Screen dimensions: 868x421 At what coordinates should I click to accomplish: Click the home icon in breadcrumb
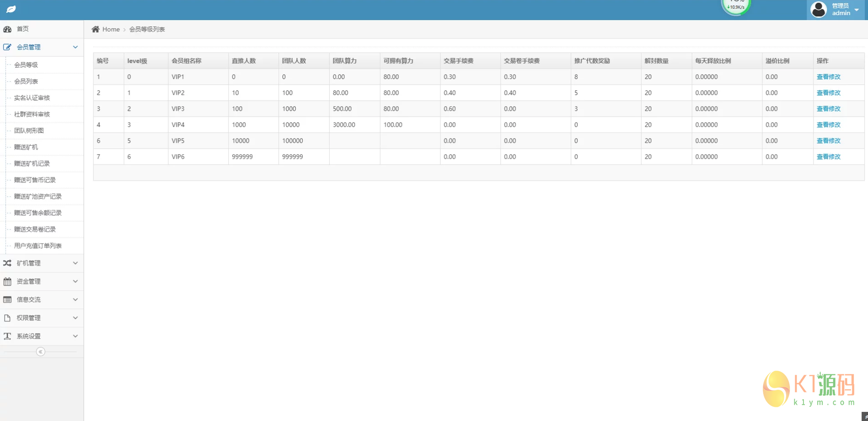click(x=96, y=29)
